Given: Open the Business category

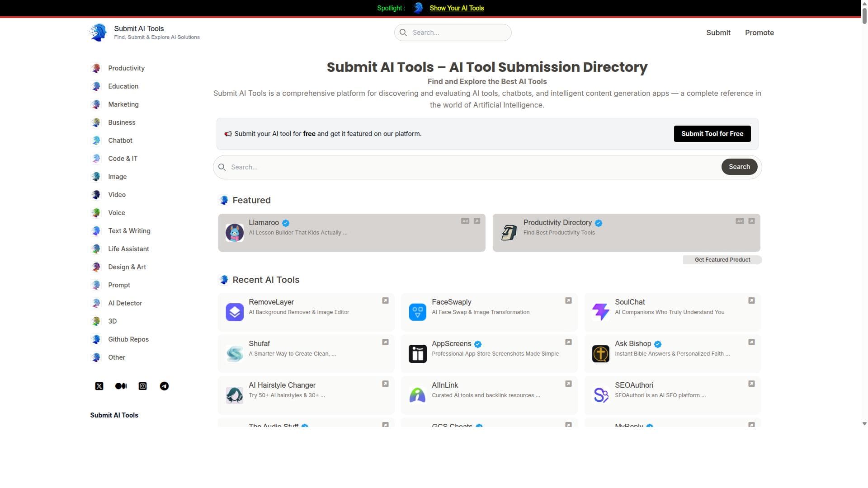Looking at the screenshot, I should click(122, 122).
